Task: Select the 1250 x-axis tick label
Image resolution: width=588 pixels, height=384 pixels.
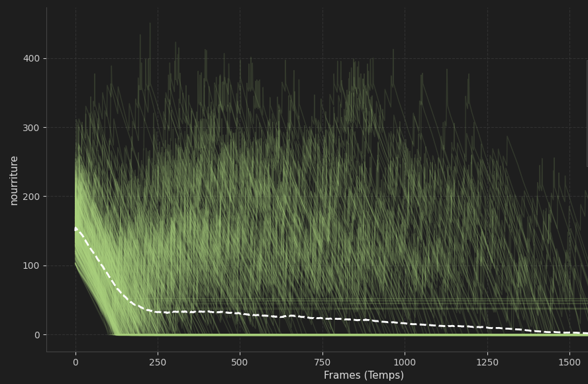Action: (487, 362)
